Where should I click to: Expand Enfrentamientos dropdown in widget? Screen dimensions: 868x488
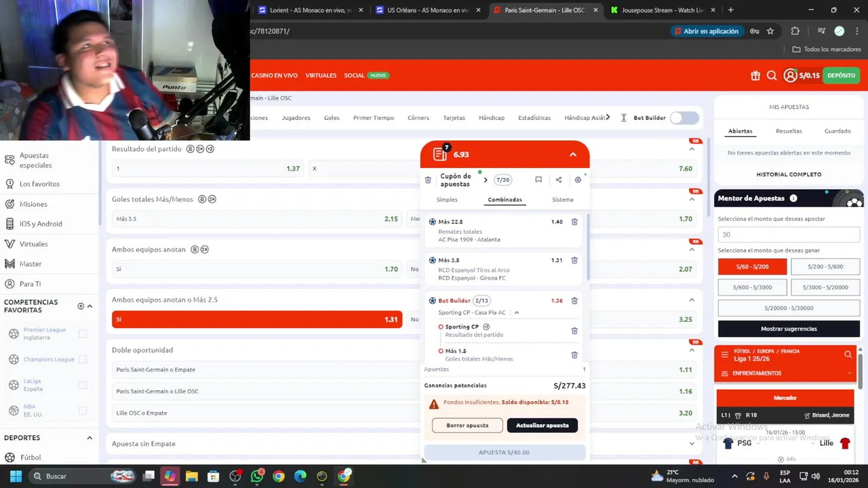point(849,373)
